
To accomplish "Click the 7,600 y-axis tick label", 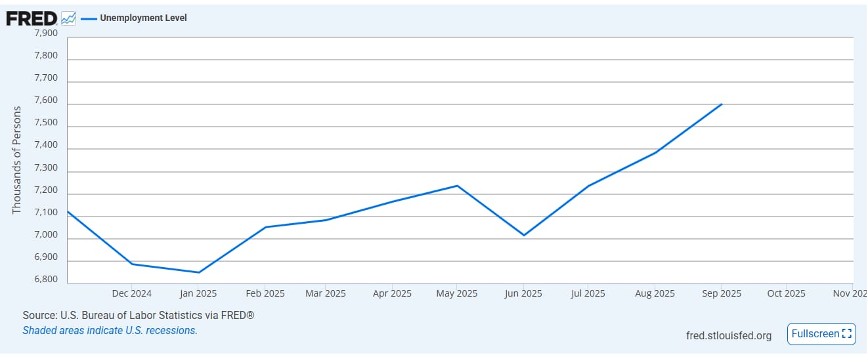I will click(x=46, y=100).
